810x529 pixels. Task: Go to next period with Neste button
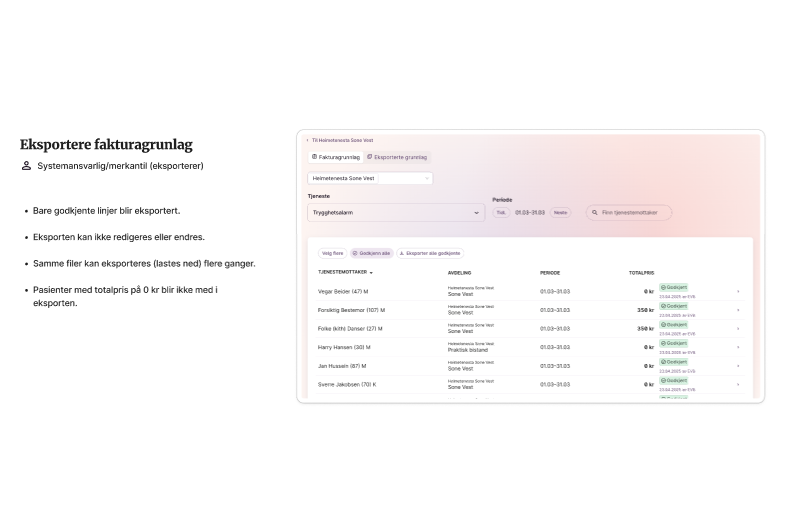click(560, 212)
